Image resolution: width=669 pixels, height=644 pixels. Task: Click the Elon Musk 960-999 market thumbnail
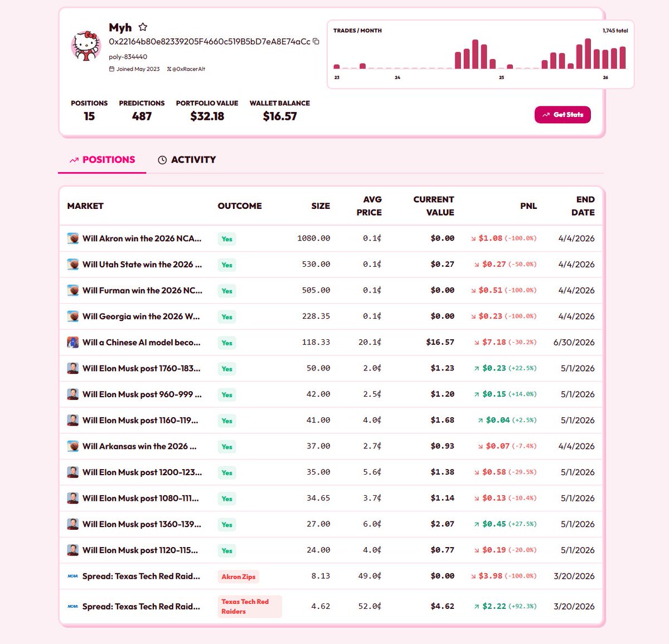(x=73, y=394)
